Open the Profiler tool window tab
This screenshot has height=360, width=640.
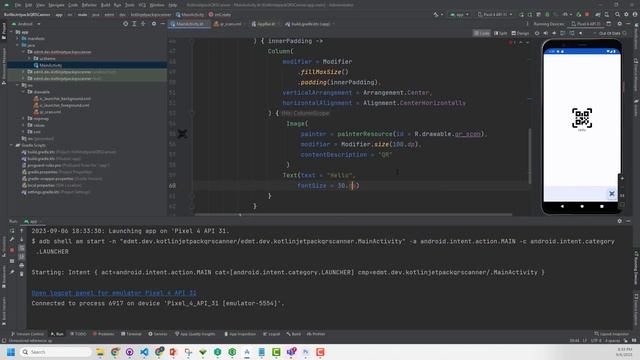coord(316,334)
